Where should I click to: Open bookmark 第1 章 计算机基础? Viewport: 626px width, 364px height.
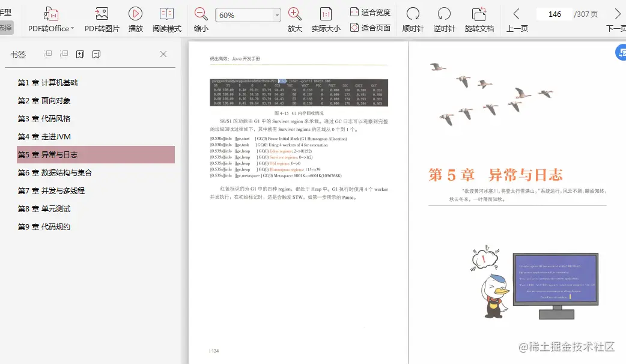pos(47,83)
